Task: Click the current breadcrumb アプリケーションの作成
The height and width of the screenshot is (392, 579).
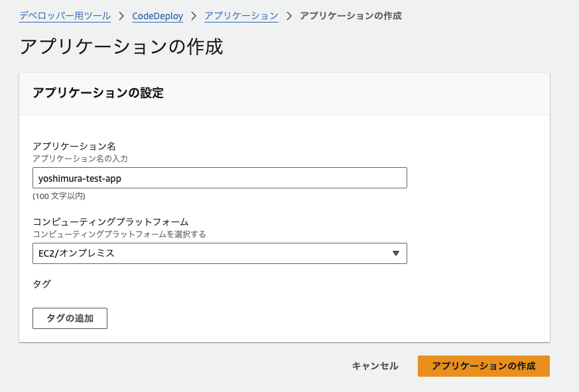Action: pyautogui.click(x=350, y=16)
